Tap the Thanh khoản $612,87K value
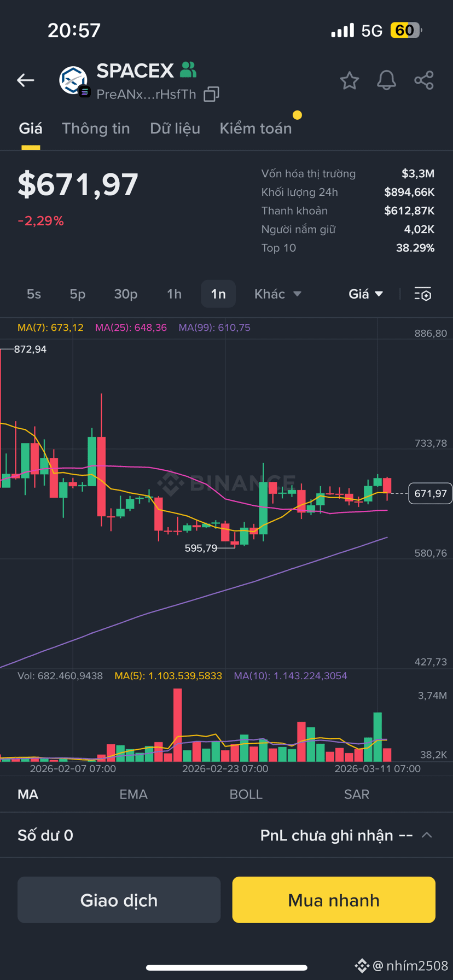The image size is (453, 980). [x=409, y=211]
